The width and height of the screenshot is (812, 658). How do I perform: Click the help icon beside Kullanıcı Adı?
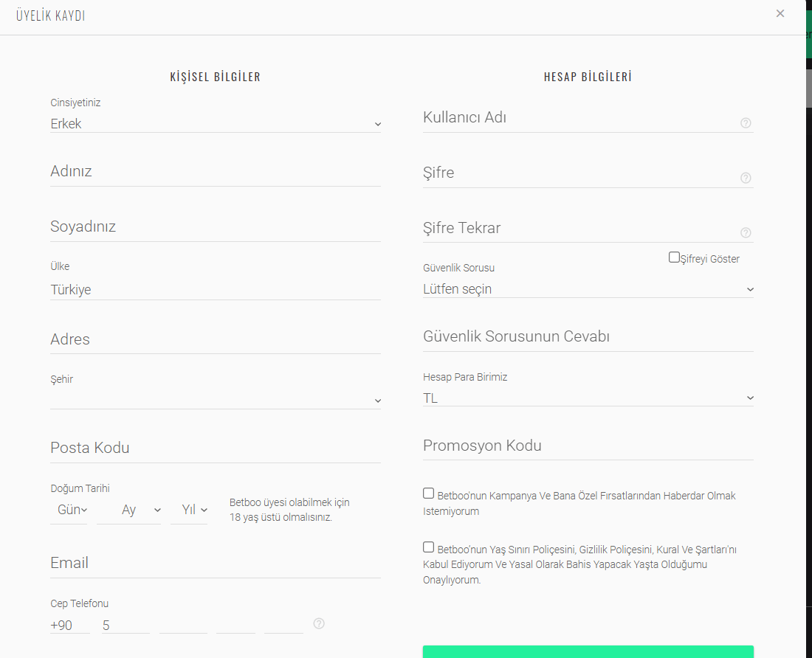click(746, 123)
